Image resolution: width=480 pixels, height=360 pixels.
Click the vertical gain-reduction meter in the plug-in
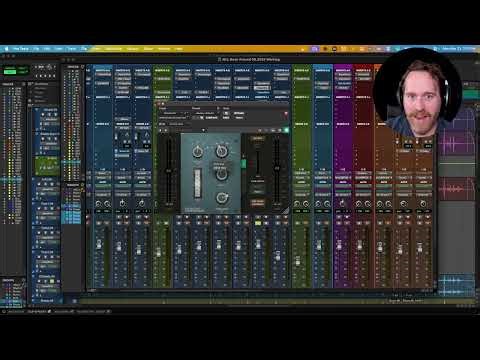(198, 183)
